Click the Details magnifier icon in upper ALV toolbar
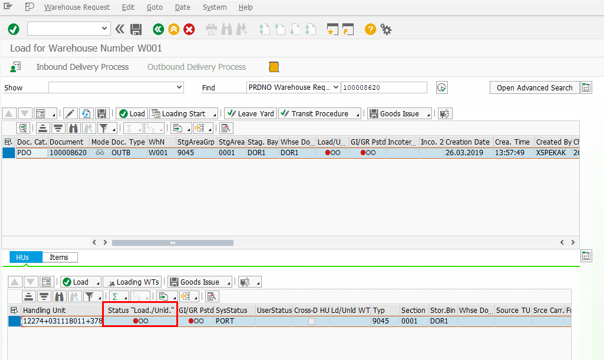 point(23,128)
